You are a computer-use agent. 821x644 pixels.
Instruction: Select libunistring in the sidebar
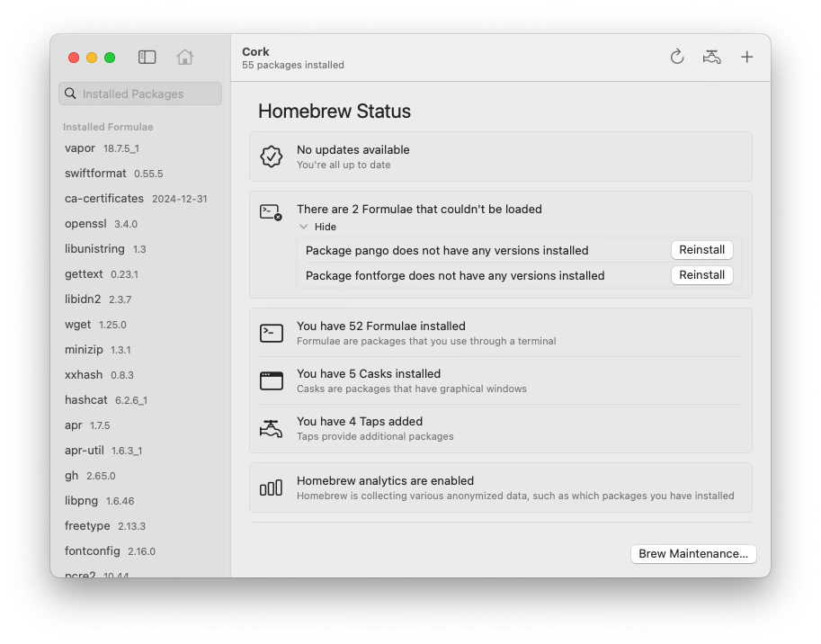coord(140,249)
